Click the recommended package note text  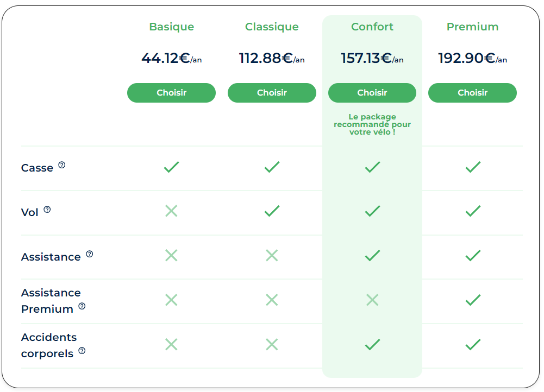coord(372,124)
